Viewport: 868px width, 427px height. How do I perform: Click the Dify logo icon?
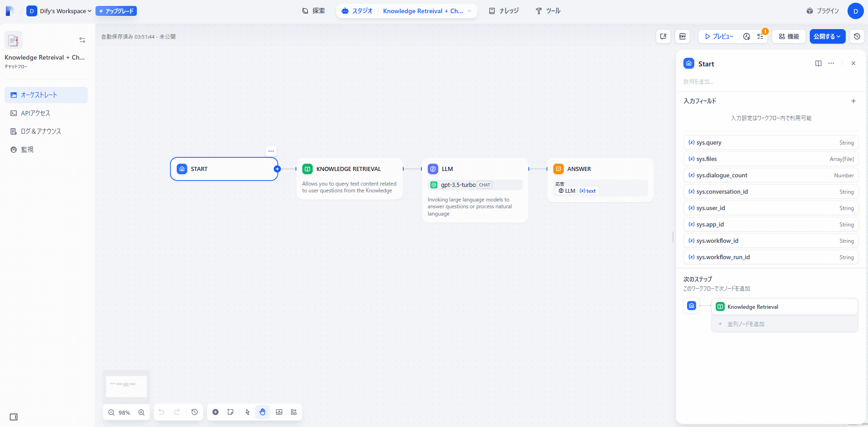click(10, 11)
